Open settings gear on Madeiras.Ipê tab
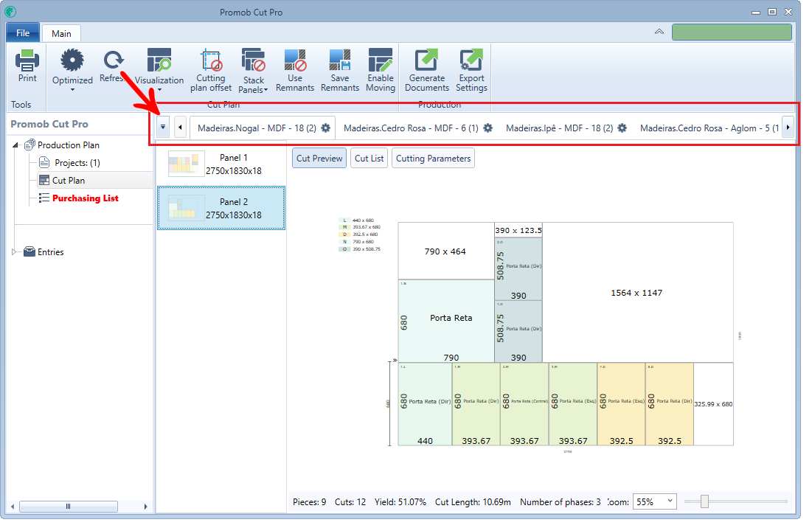 click(x=622, y=128)
